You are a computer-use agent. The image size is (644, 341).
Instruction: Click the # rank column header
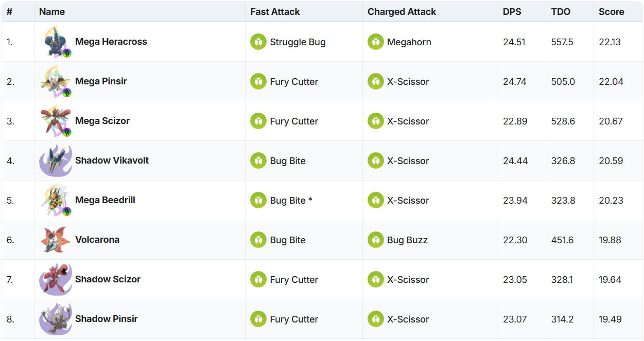[x=9, y=12]
